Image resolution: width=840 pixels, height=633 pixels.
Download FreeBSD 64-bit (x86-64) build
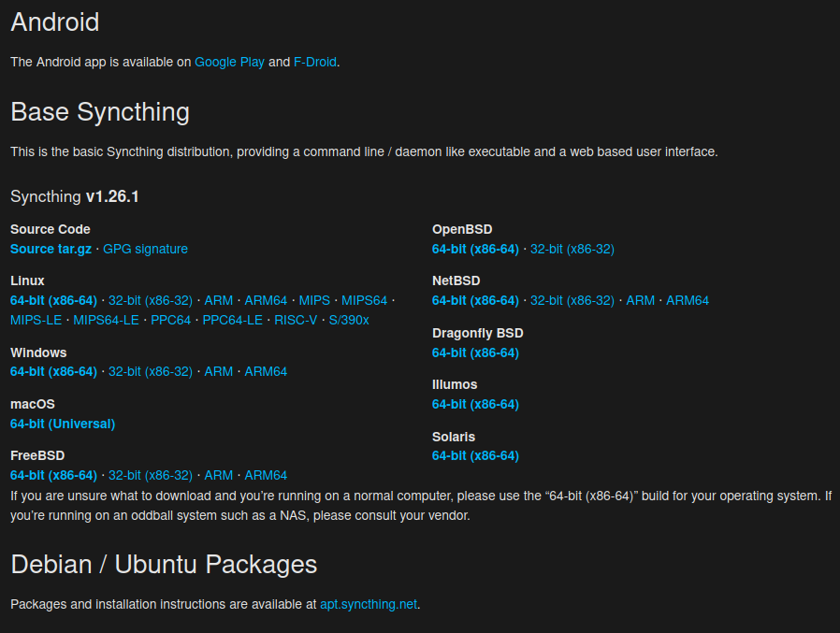[x=53, y=476]
